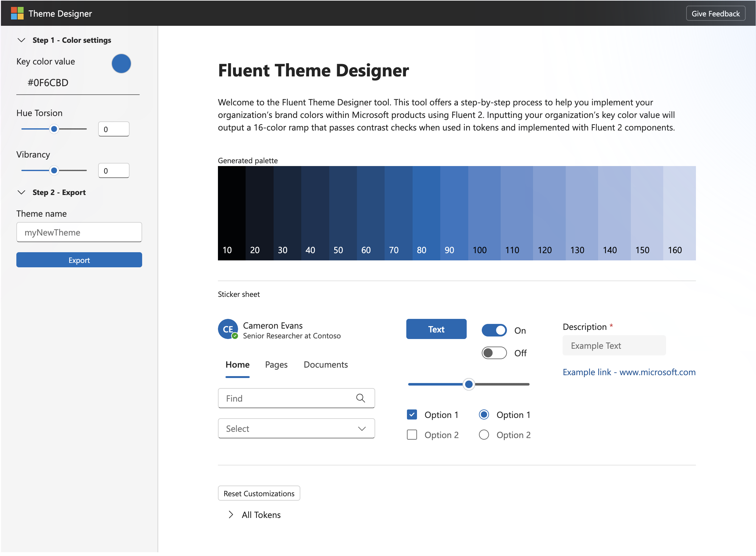Click the Cameron Evans name text
This screenshot has height=556, width=756.
point(273,325)
